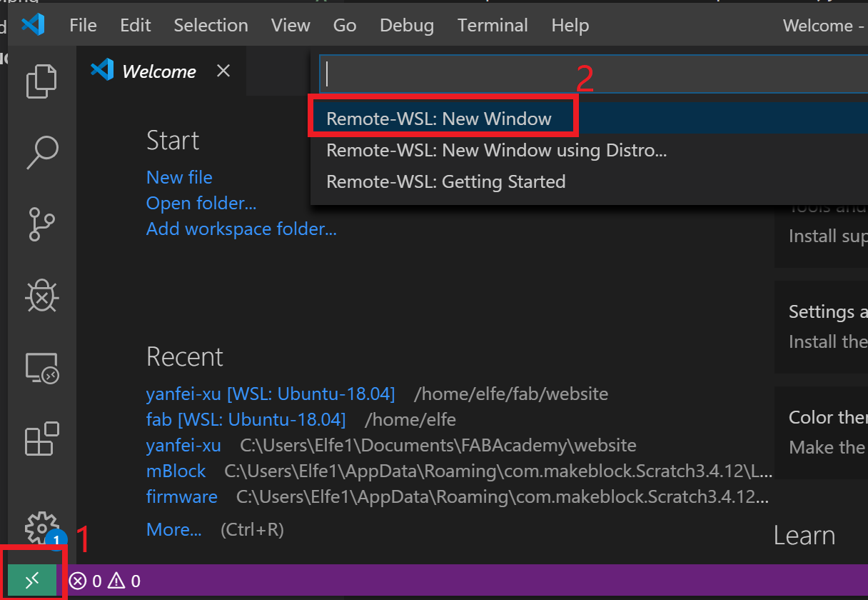Open the Extensions view
Image resolution: width=868 pixels, height=600 pixels.
pos(41,438)
